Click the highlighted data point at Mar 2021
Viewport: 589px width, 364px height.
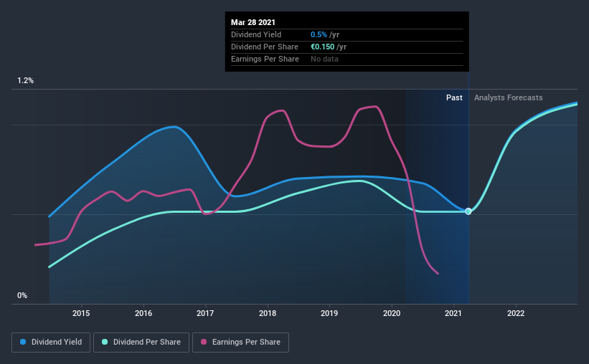(x=468, y=211)
